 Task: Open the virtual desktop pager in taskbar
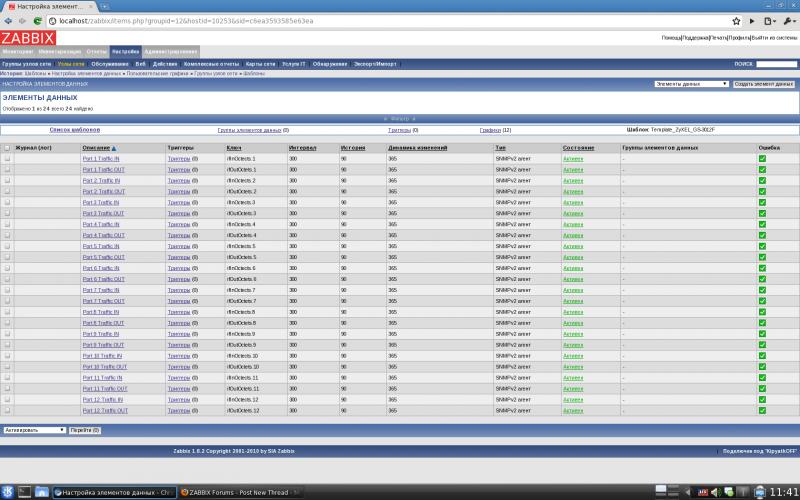(667, 492)
